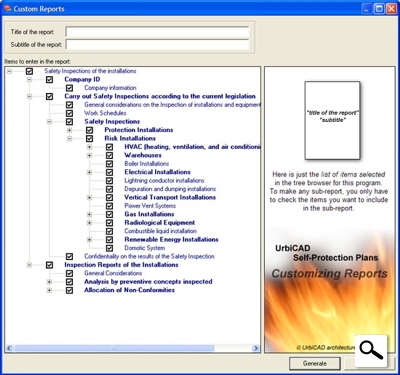This screenshot has height=375, width=400.
Task: Uncheck Safety Inspections of the installations checkbox
Action: point(29,71)
